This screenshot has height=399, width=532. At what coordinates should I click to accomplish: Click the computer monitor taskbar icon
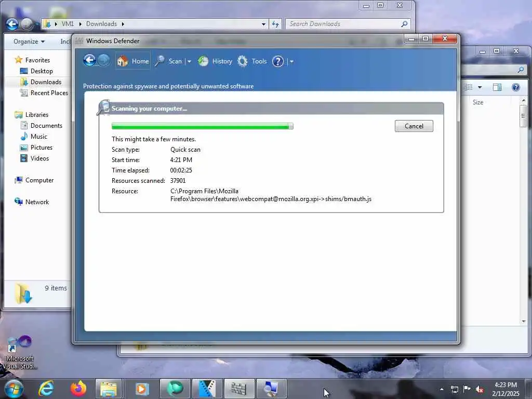click(x=271, y=389)
